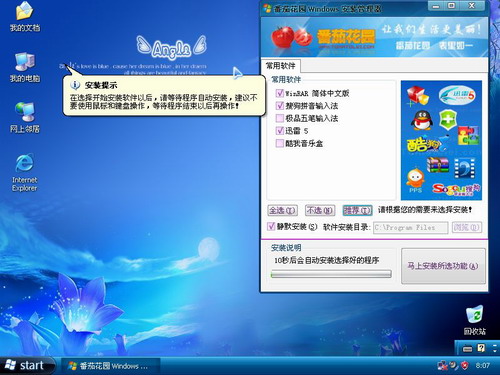Click the network computers tray icon
The width and height of the screenshot is (500, 375).
pyautogui.click(x=443, y=366)
